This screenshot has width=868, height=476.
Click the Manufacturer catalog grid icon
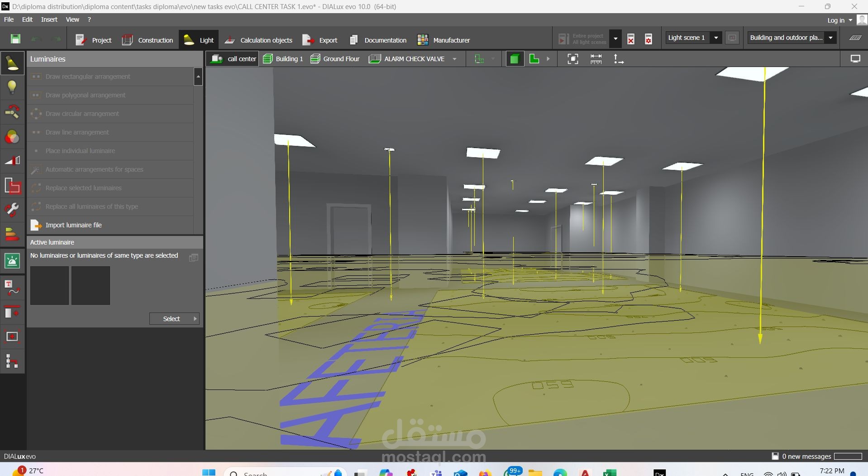click(423, 40)
